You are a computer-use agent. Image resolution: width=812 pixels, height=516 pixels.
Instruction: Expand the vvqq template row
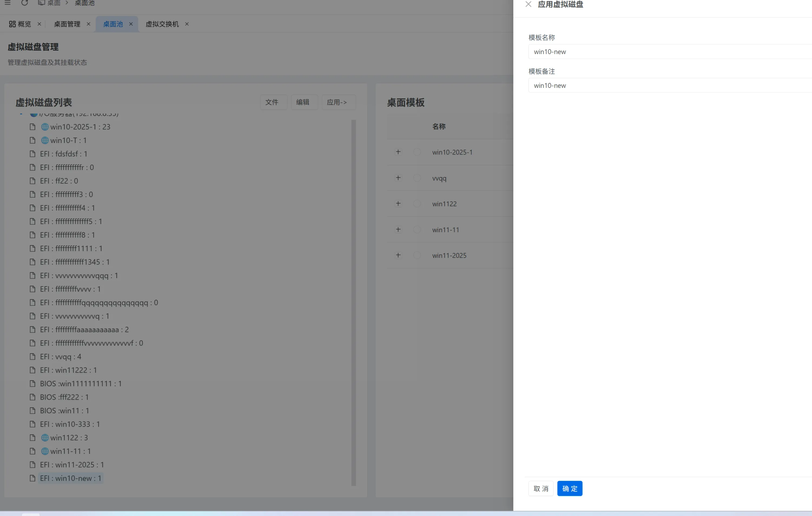tap(398, 178)
